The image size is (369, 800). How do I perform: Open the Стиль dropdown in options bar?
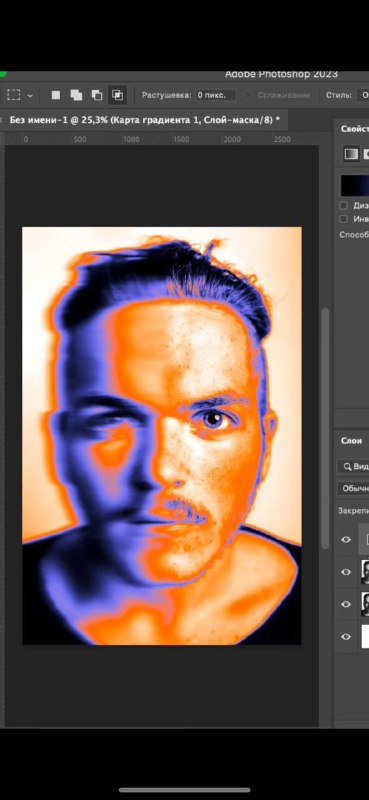point(363,95)
